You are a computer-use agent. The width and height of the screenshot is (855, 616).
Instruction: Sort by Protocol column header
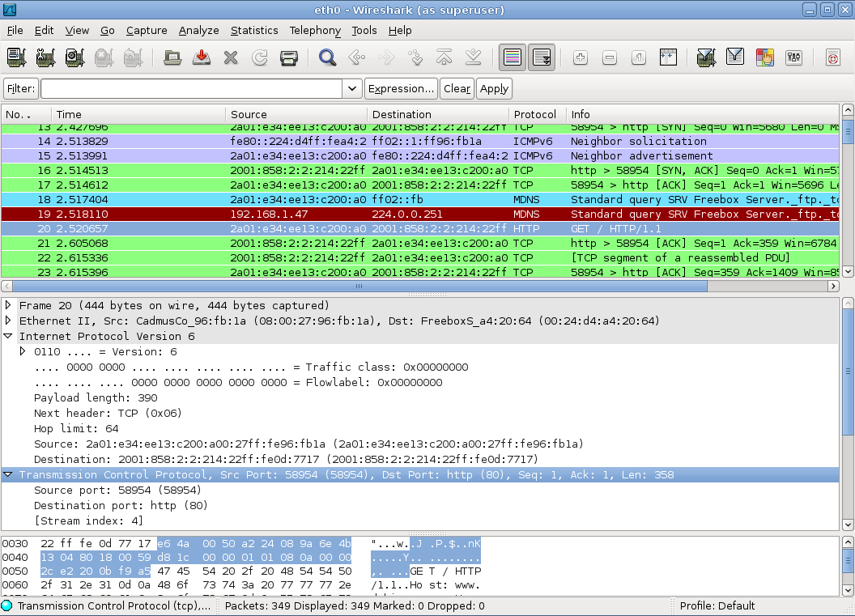pos(537,114)
